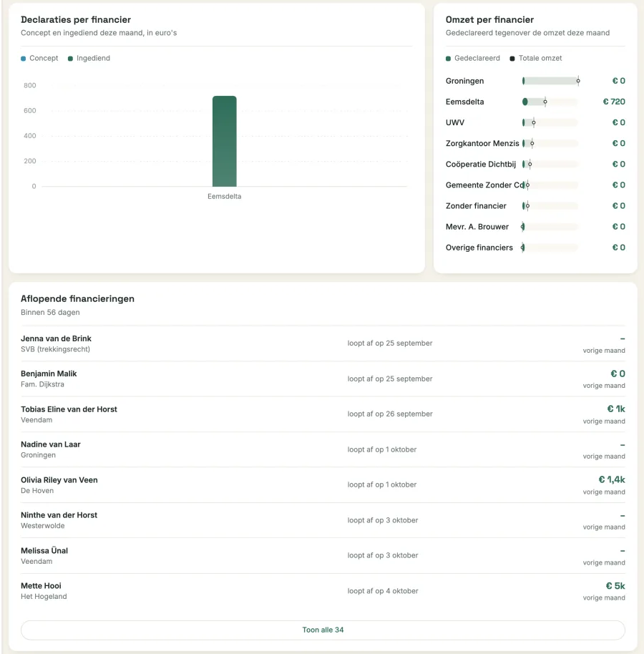Click the Zonder financier omzet marker
The image size is (644, 654).
click(x=527, y=206)
